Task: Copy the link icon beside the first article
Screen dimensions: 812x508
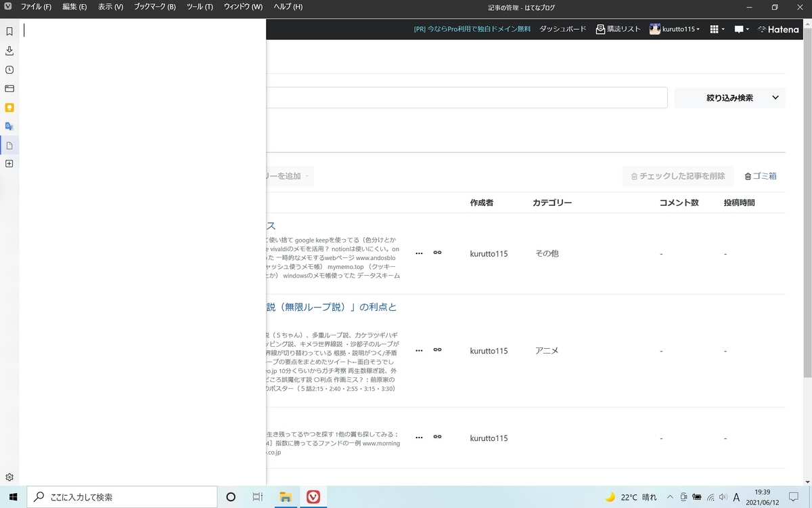Action: tap(437, 253)
